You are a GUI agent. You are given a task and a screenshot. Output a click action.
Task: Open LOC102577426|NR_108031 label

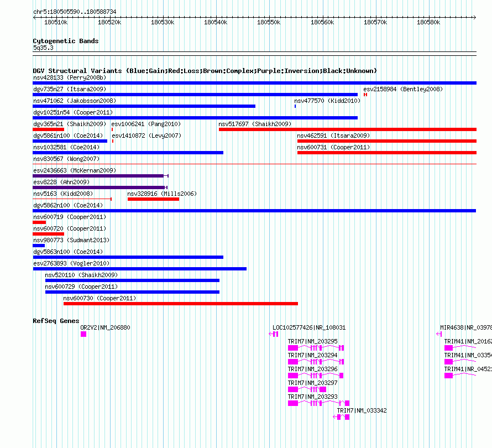(x=309, y=327)
